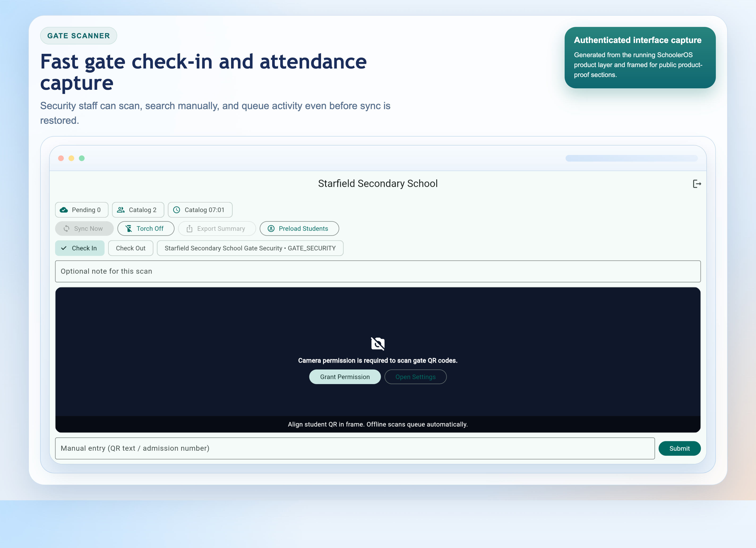Select the GATE_SECURITY location chip
Viewport: 756px width, 548px height.
click(x=250, y=248)
